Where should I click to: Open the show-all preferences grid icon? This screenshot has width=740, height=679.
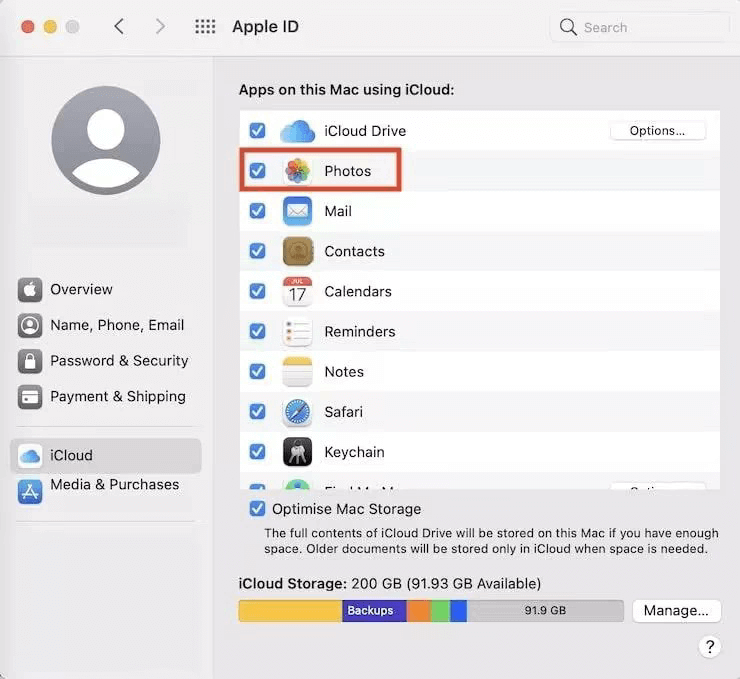click(205, 27)
